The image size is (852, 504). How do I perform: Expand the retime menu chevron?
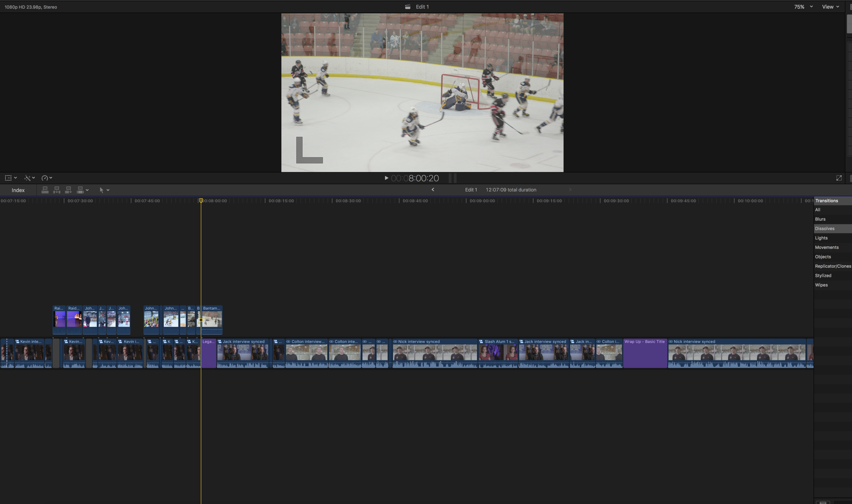[x=51, y=178]
